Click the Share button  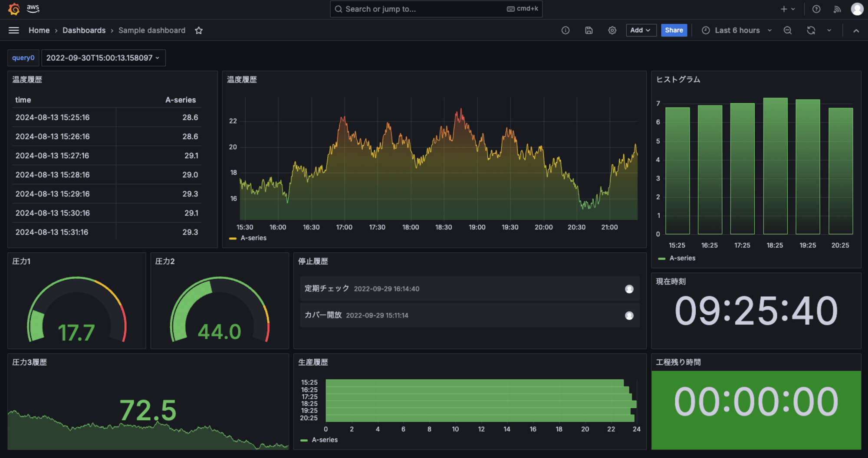click(674, 30)
